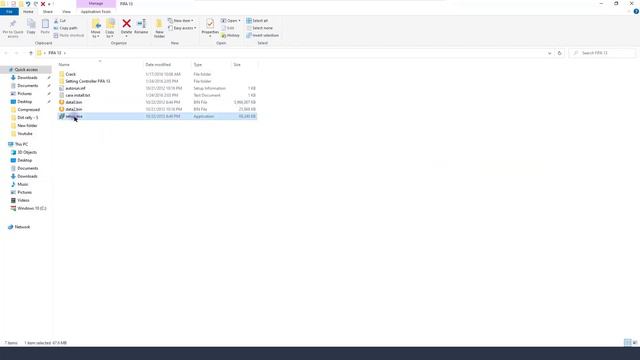Viewport: 640px width, 360px height.
Task: Open the Move to dropdown
Action: 96,34
